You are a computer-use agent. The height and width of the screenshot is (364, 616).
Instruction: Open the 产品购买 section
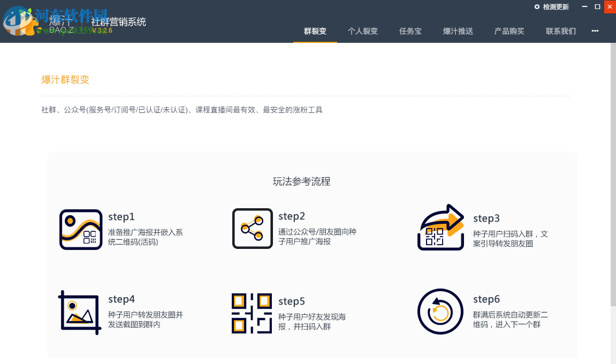tap(509, 31)
